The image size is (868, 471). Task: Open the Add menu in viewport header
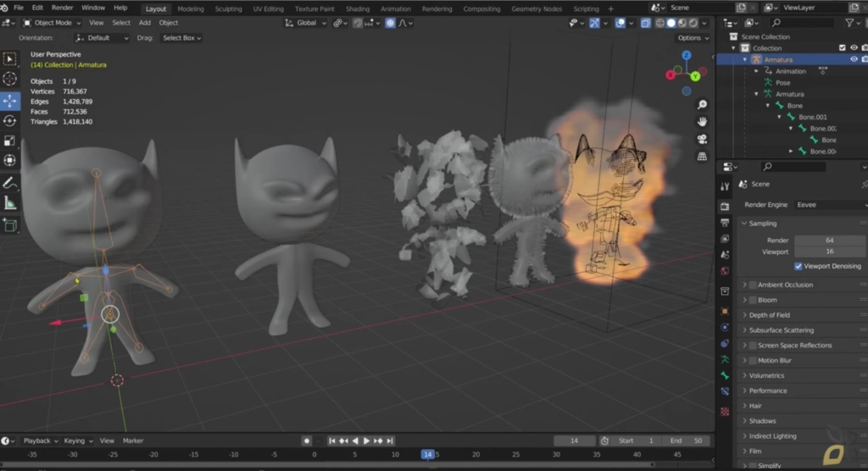144,23
